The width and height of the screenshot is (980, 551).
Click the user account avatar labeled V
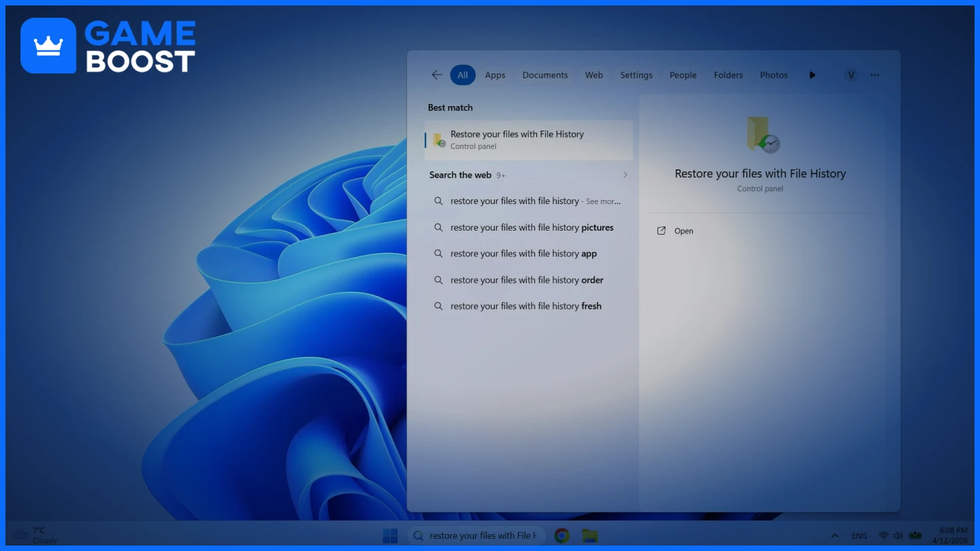[x=850, y=75]
